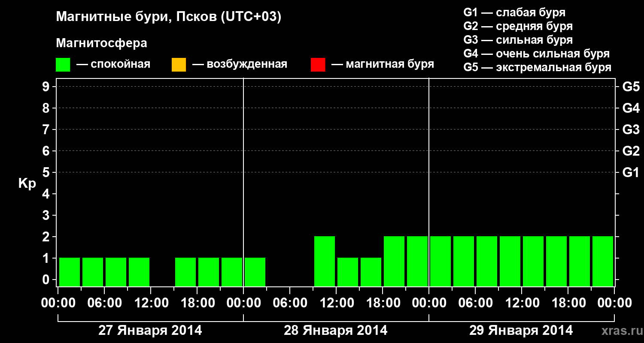
Task: Click the 'Магнитосфера' legend heading
Action: coord(101,43)
